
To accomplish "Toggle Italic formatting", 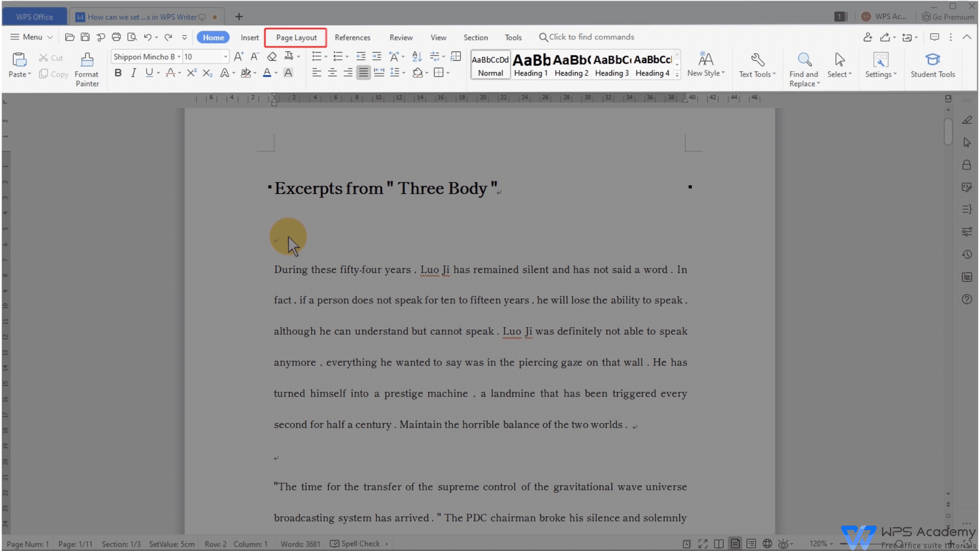I will pyautogui.click(x=133, y=73).
